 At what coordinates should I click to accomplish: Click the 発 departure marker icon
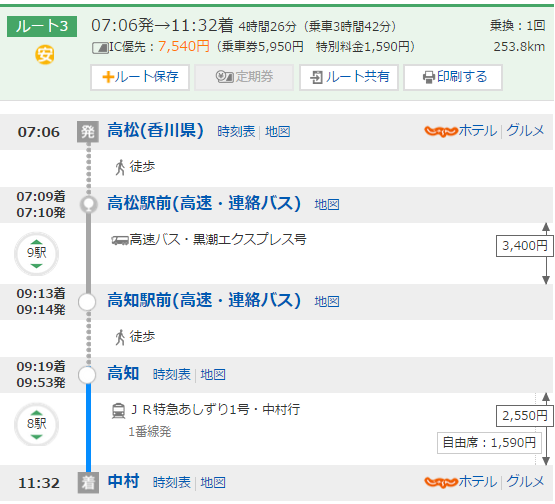click(x=88, y=132)
